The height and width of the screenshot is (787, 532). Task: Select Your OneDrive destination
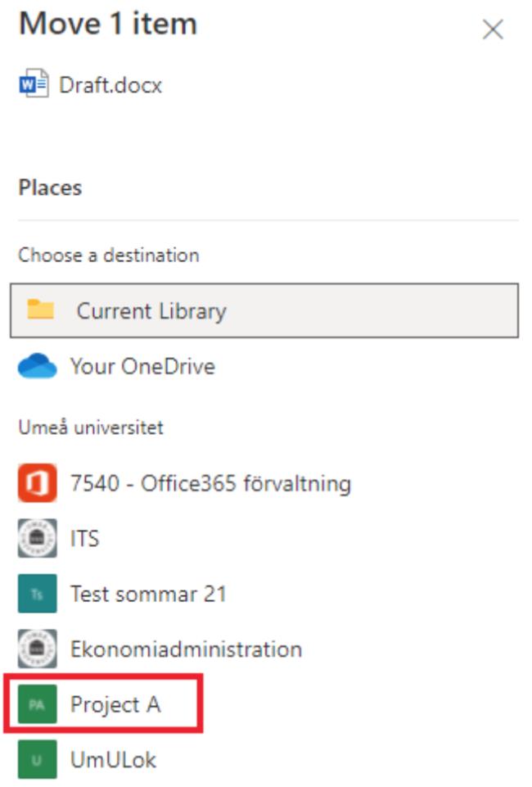tap(116, 366)
